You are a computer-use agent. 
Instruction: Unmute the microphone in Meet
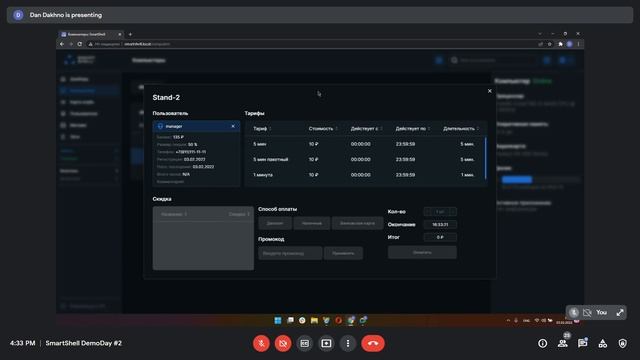pyautogui.click(x=261, y=343)
